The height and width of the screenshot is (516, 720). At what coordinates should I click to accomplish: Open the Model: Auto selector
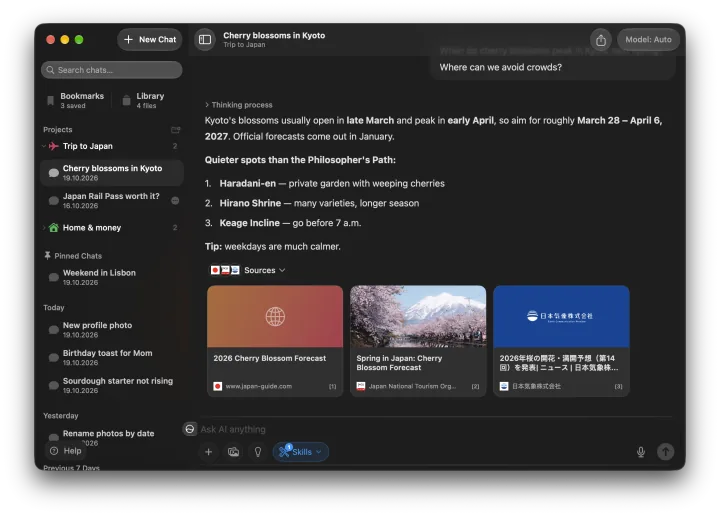648,40
